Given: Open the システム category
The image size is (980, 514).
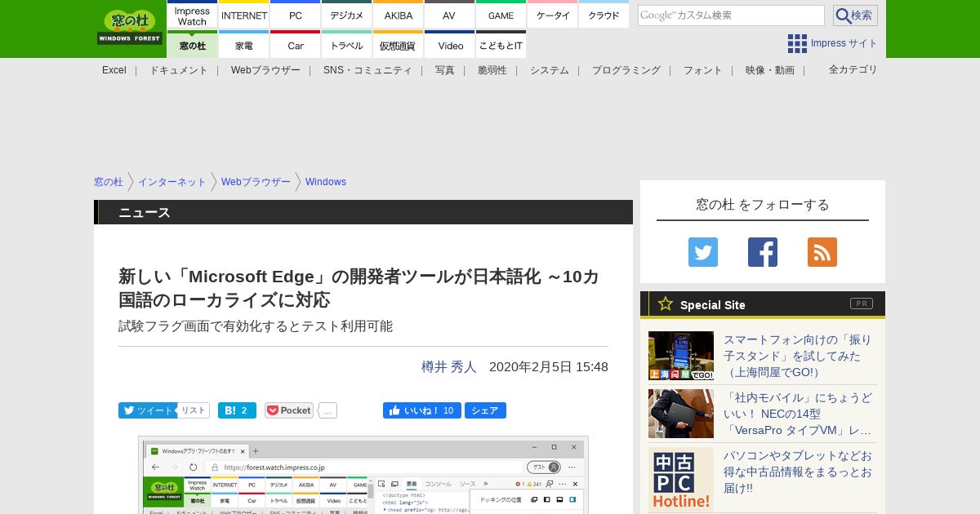Looking at the screenshot, I should 550,70.
